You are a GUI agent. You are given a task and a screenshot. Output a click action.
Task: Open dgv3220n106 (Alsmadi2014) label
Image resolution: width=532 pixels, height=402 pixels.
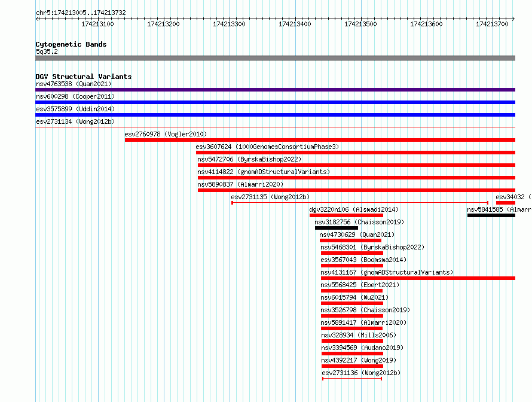[x=354, y=209]
